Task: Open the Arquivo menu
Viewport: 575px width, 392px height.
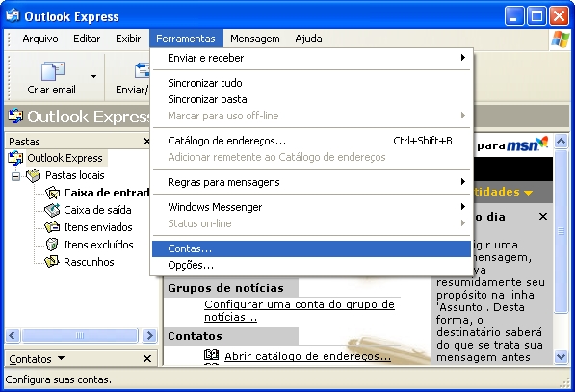Action: (40, 39)
